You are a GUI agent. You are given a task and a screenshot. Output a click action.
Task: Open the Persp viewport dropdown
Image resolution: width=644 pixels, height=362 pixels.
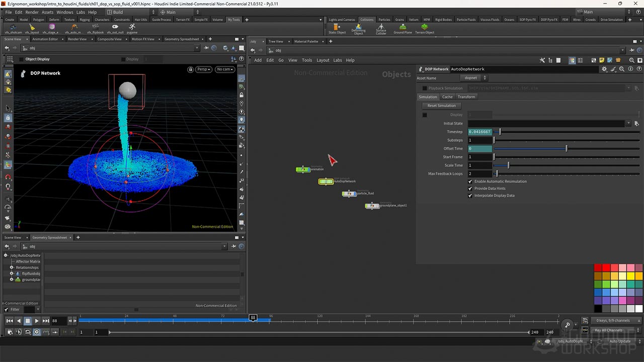point(204,69)
